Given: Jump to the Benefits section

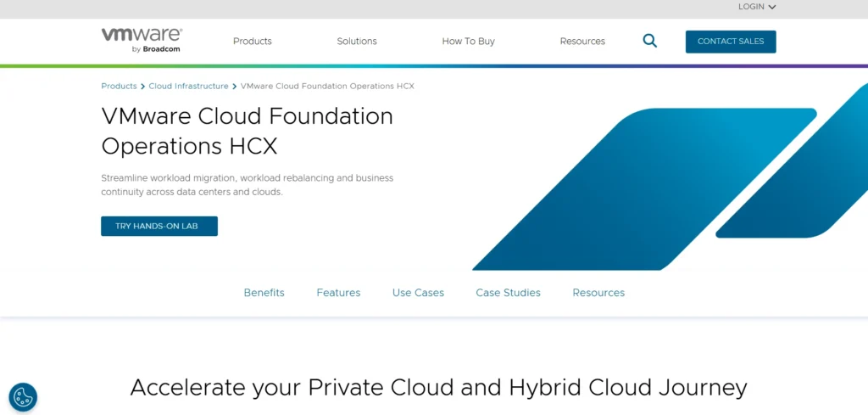Looking at the screenshot, I should coord(264,293).
